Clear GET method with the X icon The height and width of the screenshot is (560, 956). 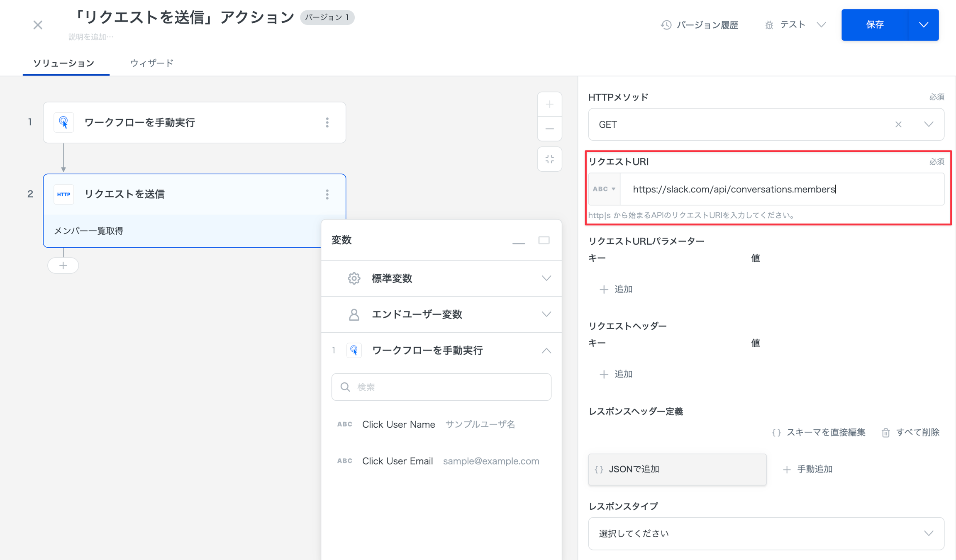(x=898, y=124)
